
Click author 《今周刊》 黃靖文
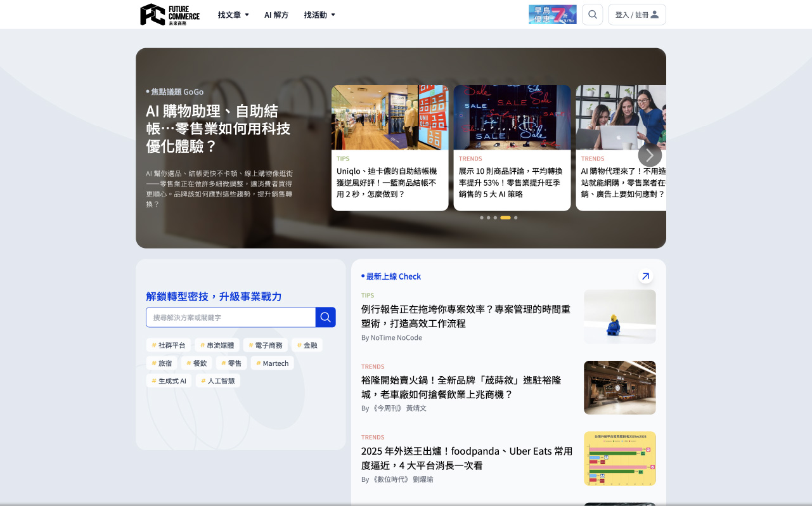394,408
